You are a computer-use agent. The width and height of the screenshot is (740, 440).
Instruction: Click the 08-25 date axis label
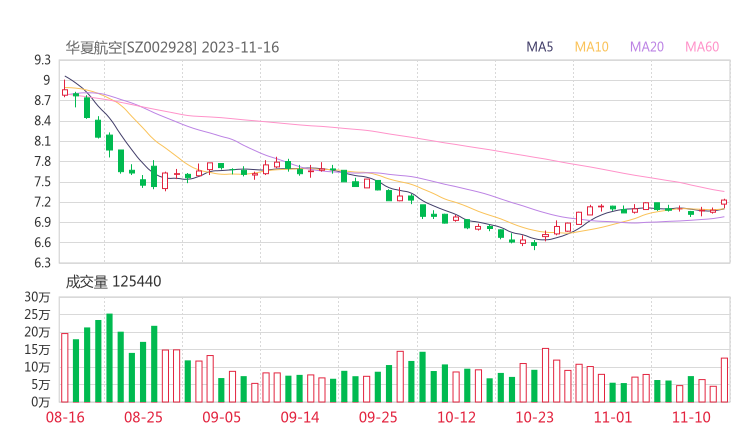[143, 417]
